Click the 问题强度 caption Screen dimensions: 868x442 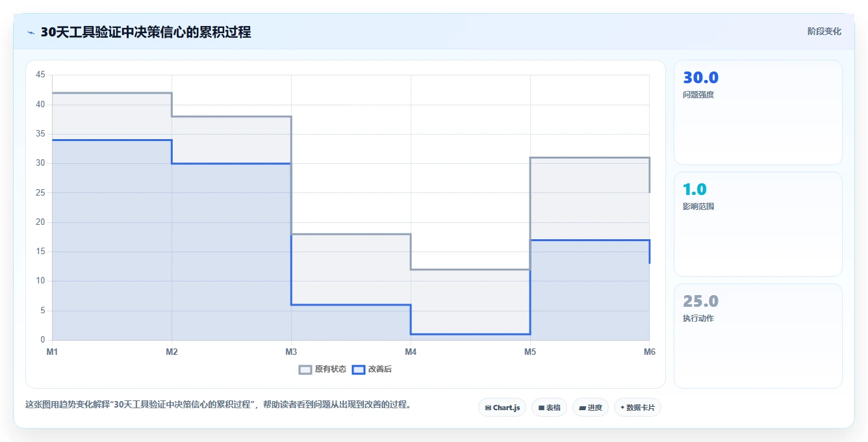[698, 94]
